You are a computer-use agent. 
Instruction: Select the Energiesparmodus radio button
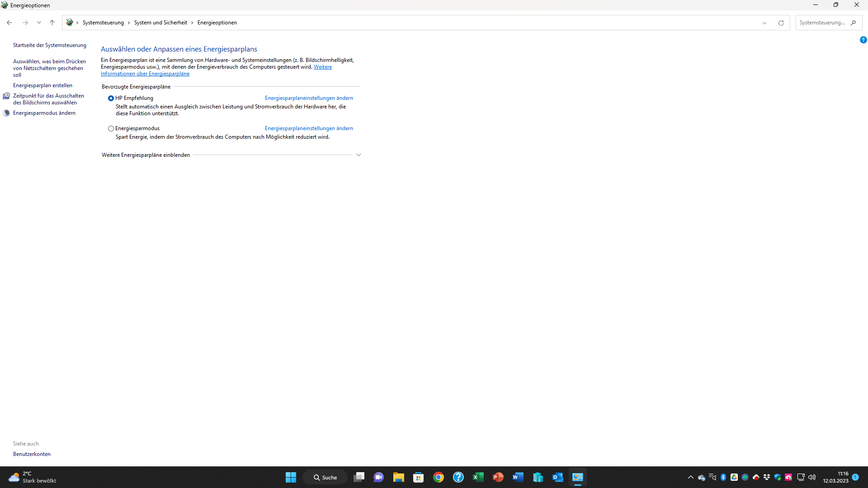pos(111,128)
